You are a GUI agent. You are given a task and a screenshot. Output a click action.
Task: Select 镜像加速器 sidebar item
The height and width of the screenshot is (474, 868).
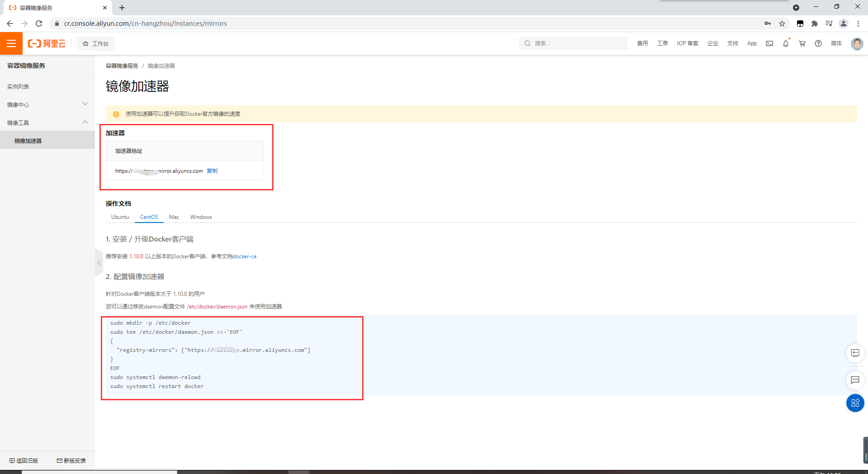pos(47,141)
